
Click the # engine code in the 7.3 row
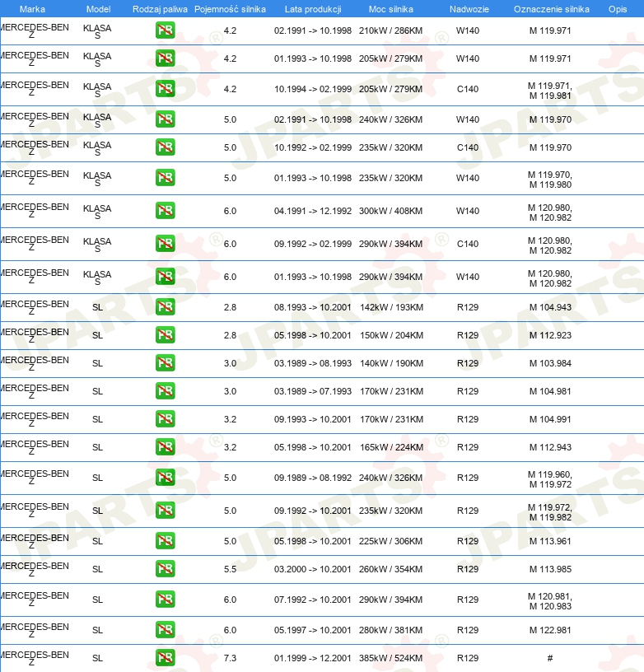[550, 658]
